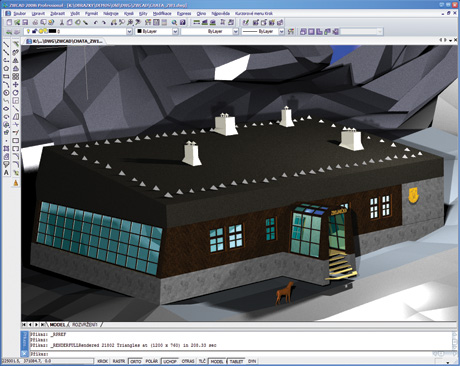460x366 pixels.
Task: Expand the layer selection dropdown
Action: point(129,31)
